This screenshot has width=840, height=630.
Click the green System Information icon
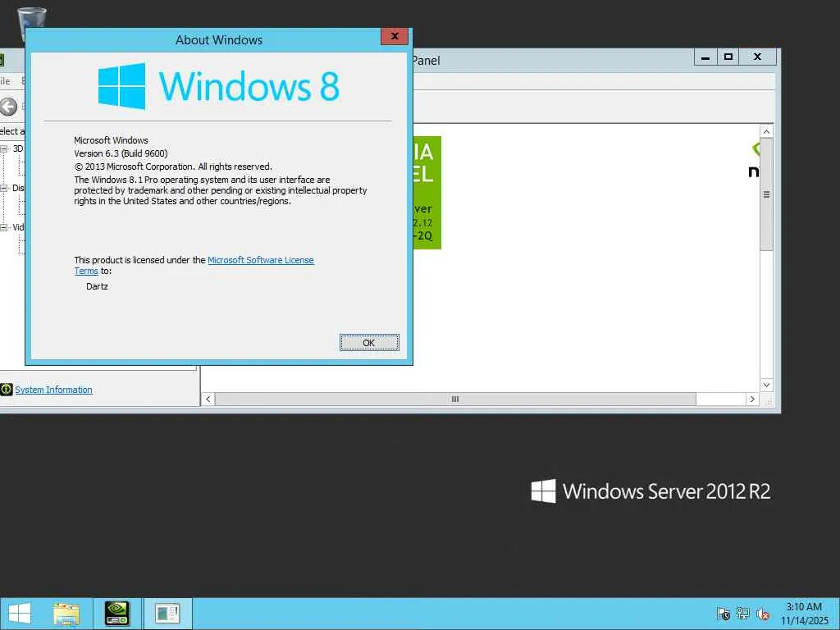point(7,390)
